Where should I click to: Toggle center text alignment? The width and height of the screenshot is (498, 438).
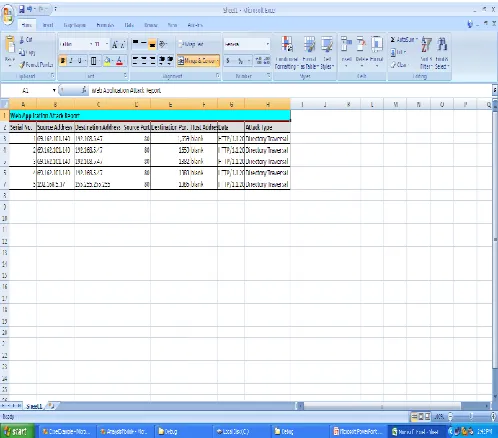[x=144, y=61]
